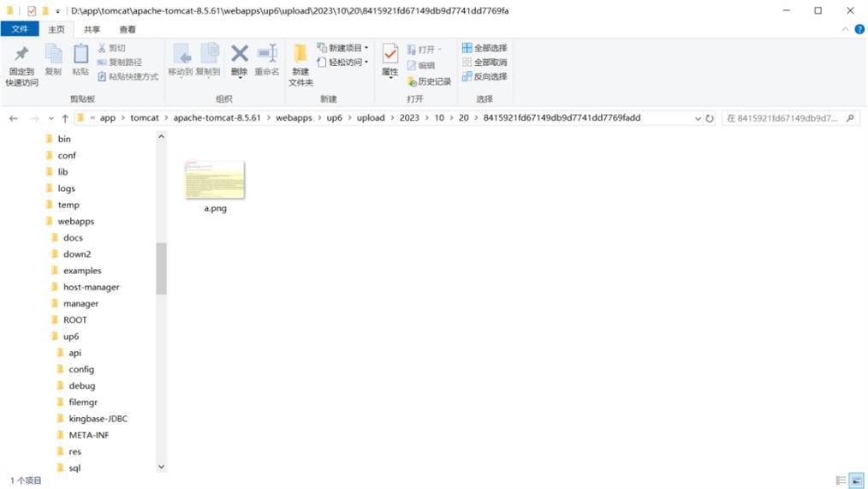This screenshot has height=489, width=868.
Task: Click the Edit ribbon command
Action: tap(421, 65)
